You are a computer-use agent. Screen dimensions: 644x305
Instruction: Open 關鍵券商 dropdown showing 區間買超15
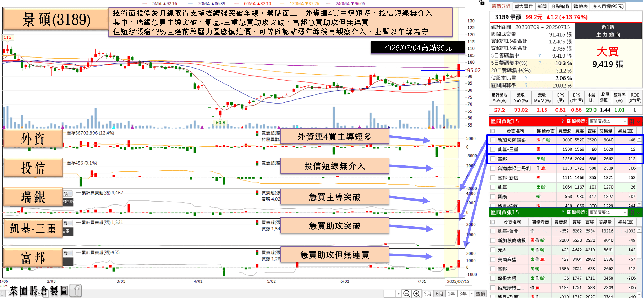(x=608, y=121)
